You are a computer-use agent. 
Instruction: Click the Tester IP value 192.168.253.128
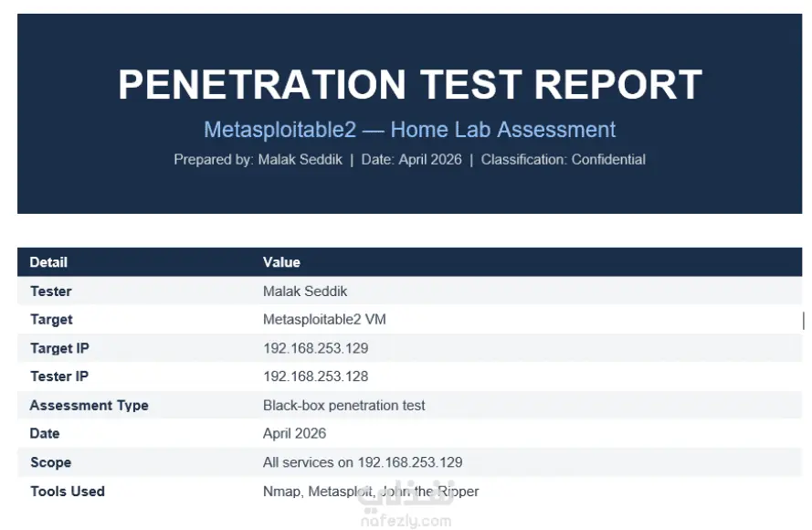click(315, 376)
